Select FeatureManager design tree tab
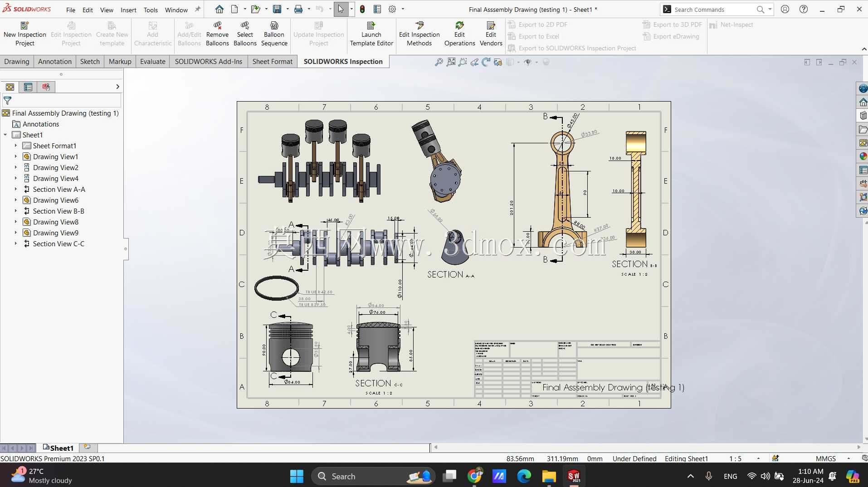Viewport: 868px width, 487px height. point(10,87)
